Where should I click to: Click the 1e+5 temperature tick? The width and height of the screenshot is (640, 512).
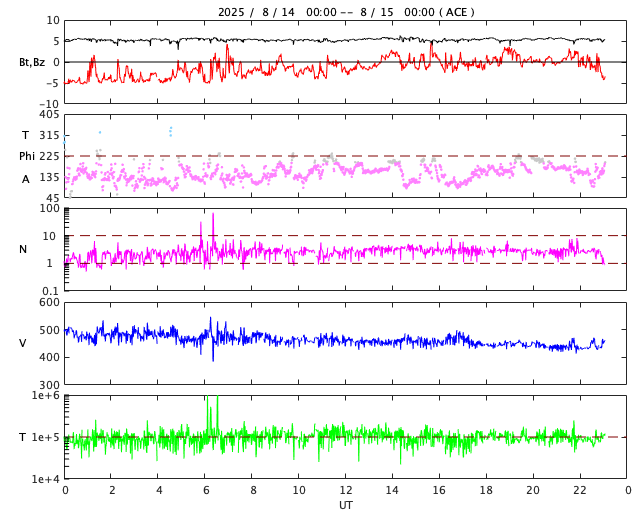(x=45, y=437)
